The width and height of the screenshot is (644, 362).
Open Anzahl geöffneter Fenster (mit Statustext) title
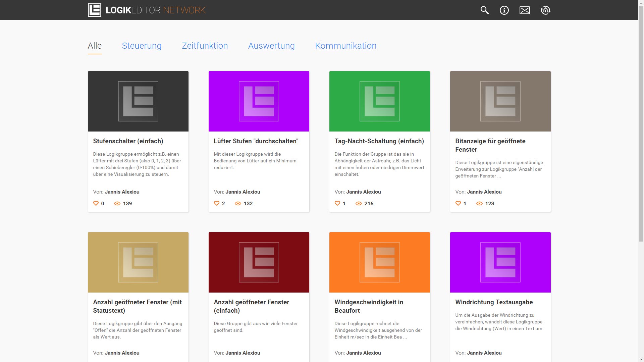[137, 306]
